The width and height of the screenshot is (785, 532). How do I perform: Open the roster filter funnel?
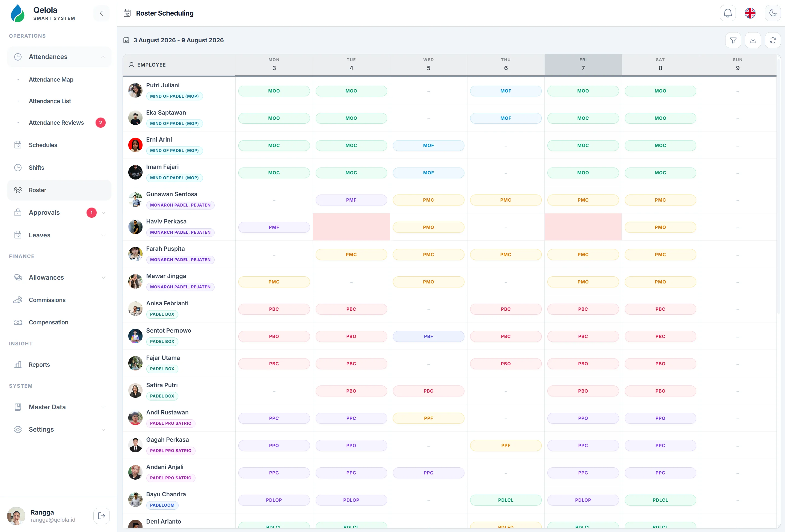[x=733, y=40]
